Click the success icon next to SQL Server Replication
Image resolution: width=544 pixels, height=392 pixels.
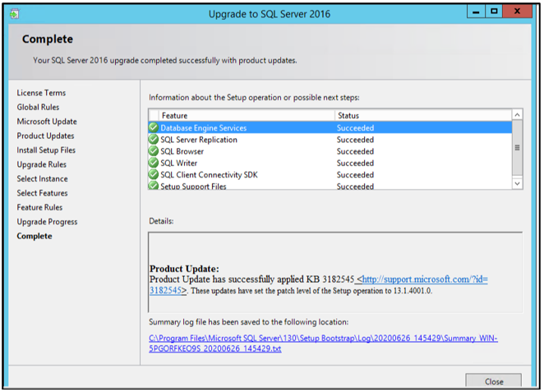(154, 140)
